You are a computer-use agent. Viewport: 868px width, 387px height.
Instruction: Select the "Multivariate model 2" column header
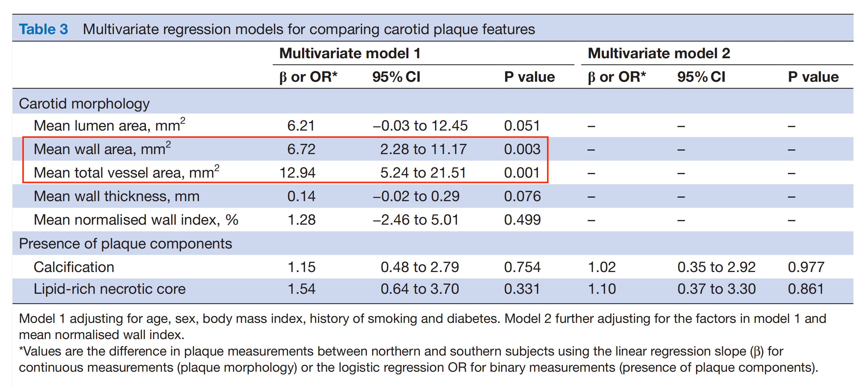659,53
